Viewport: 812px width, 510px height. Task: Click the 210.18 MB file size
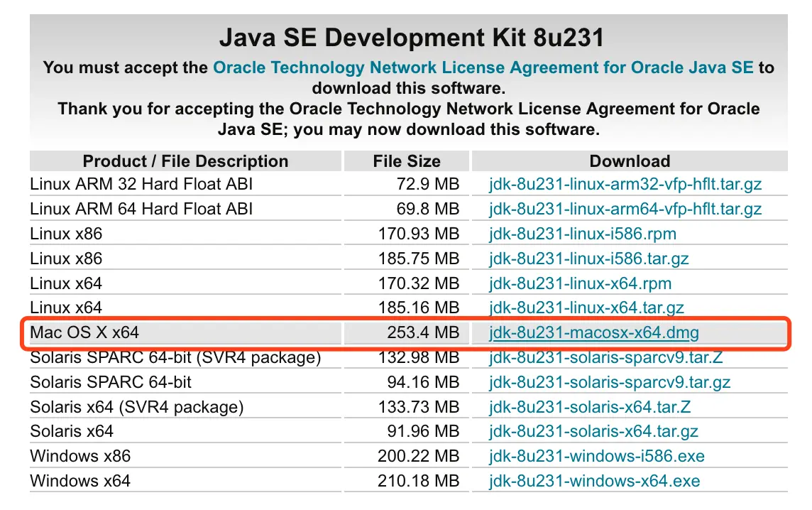pos(419,481)
